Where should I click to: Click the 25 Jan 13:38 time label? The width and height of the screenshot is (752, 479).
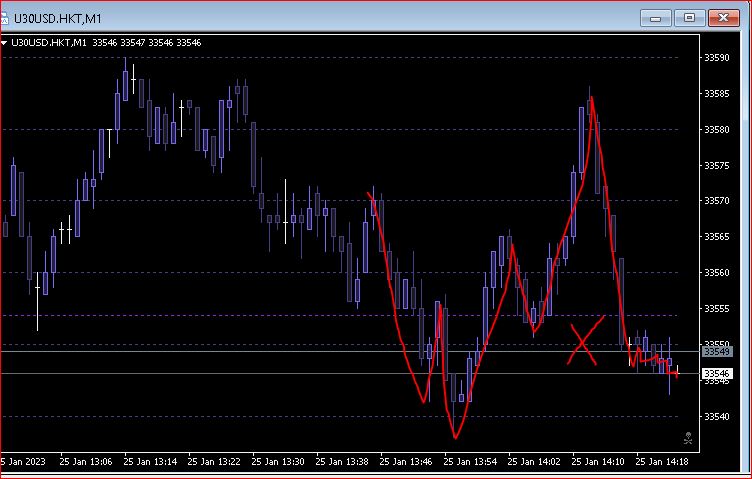click(342, 462)
